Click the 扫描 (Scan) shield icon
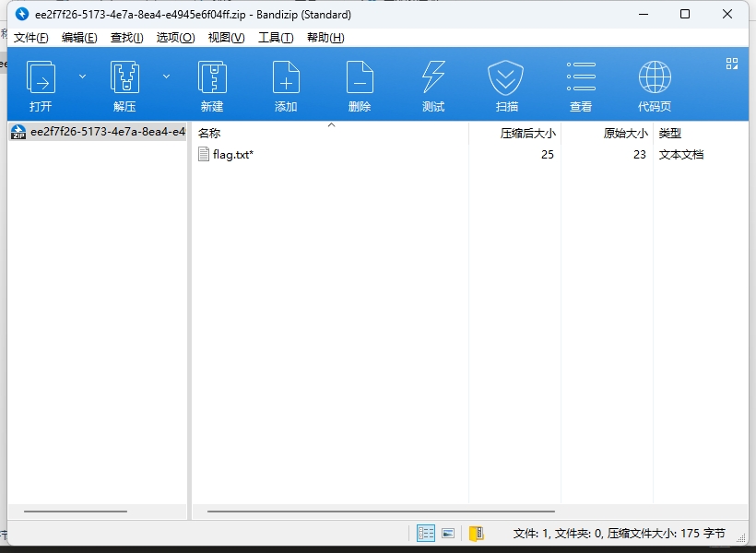756x553 pixels. [x=506, y=77]
